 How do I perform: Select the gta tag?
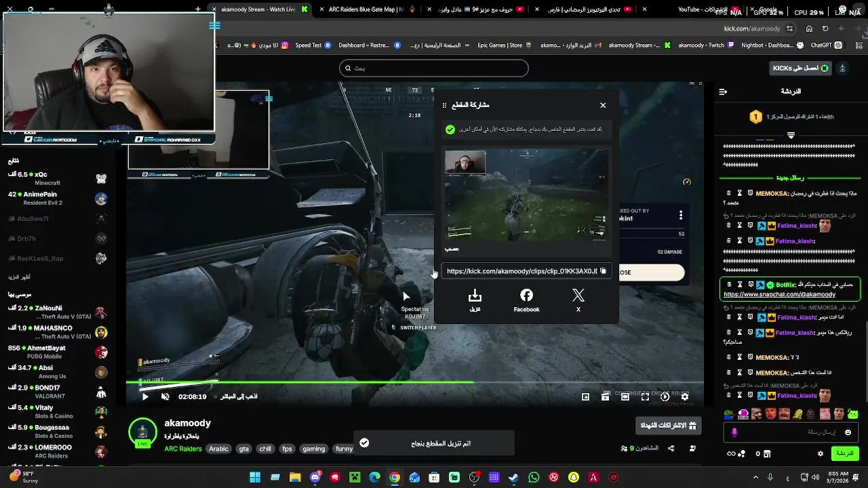click(x=244, y=449)
